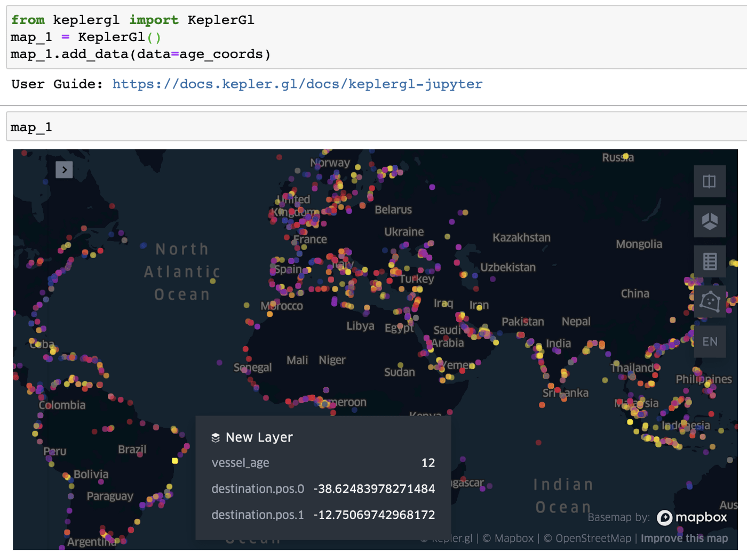Click the Mapbox copyright attribution link
Screen dimensions: 747x560
coord(508,538)
